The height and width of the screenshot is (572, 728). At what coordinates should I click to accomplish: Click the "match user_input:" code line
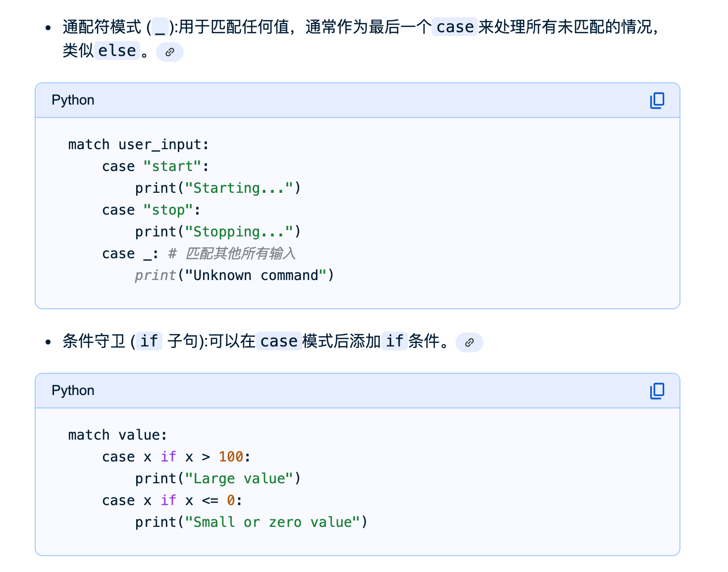tap(138, 145)
